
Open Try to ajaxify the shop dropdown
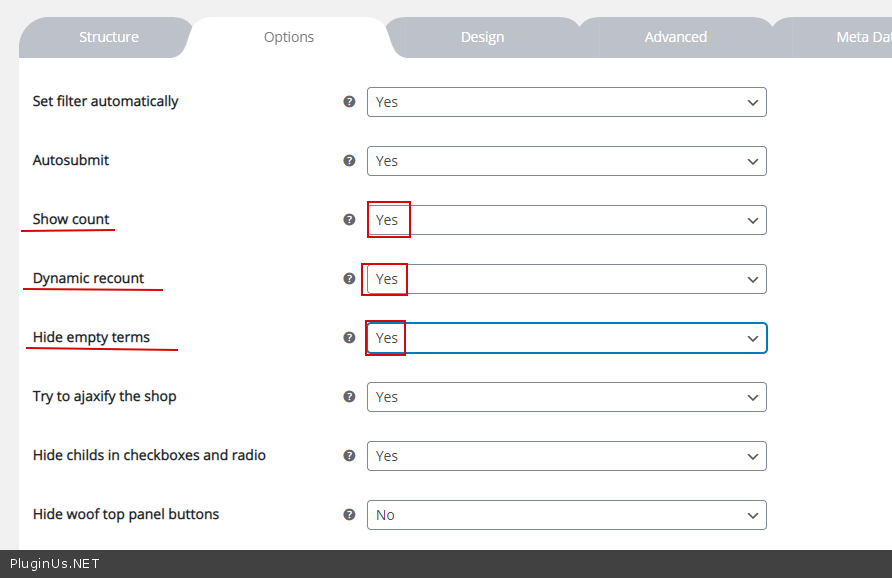(566, 397)
